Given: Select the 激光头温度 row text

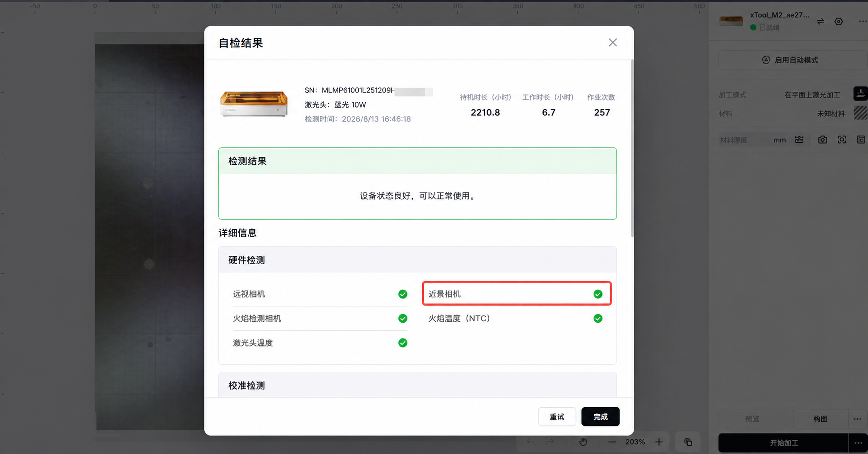Looking at the screenshot, I should click(253, 343).
